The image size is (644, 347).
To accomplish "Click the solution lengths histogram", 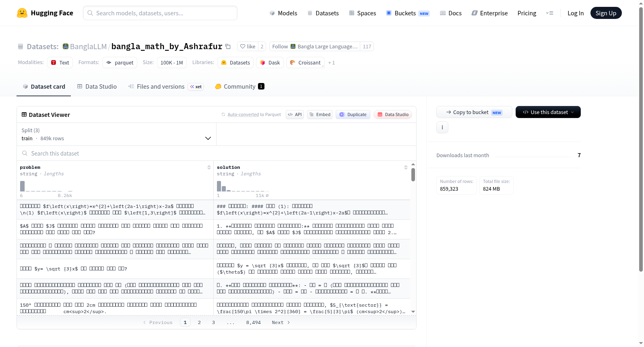I will coord(243,186).
